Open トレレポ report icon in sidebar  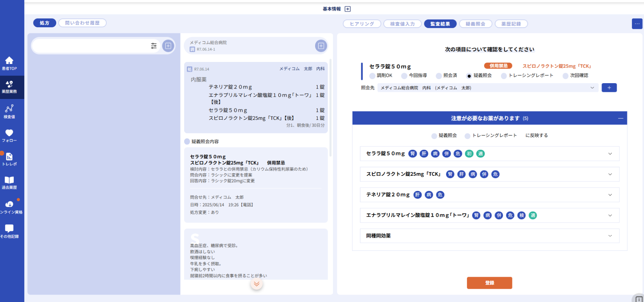point(9,157)
